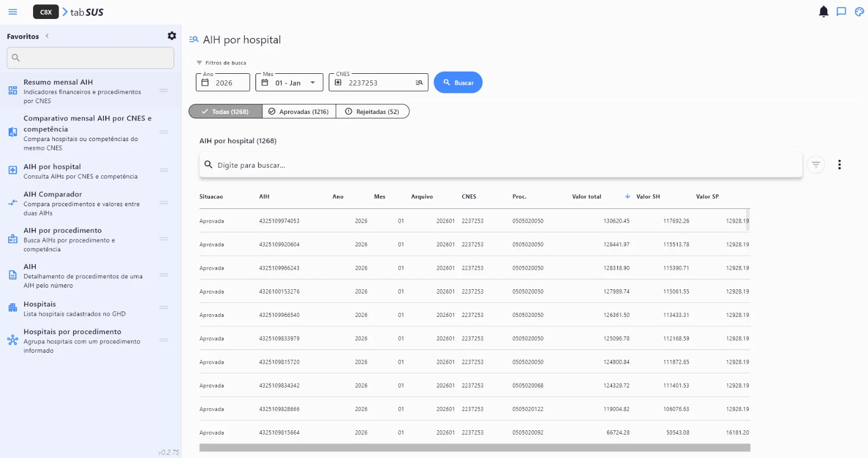This screenshot has height=458, width=868.
Task: Click the Favoritos search field
Action: pos(90,58)
